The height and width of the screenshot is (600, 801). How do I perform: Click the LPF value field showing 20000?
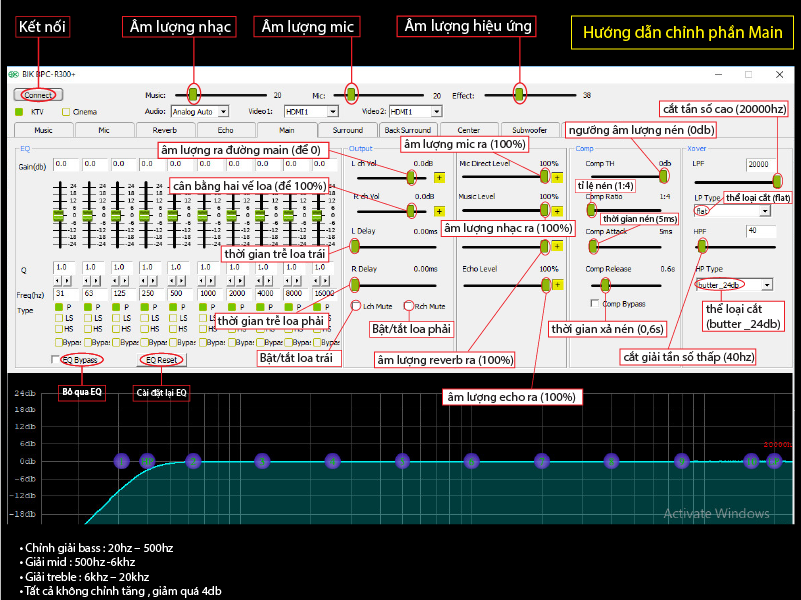click(x=761, y=164)
